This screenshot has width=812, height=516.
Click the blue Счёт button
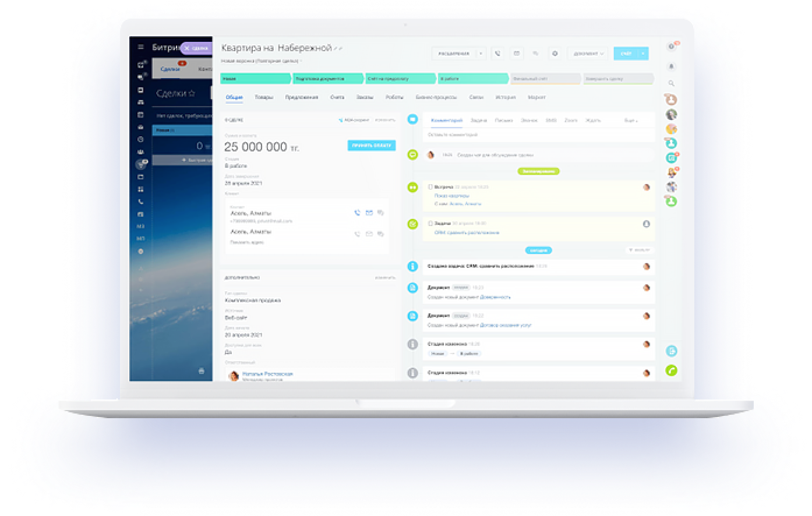point(626,54)
